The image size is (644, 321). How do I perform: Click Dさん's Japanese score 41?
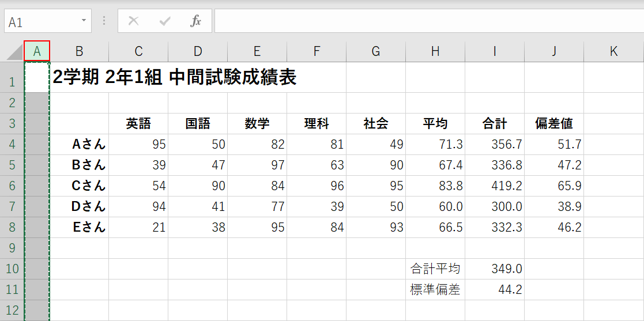pos(198,206)
